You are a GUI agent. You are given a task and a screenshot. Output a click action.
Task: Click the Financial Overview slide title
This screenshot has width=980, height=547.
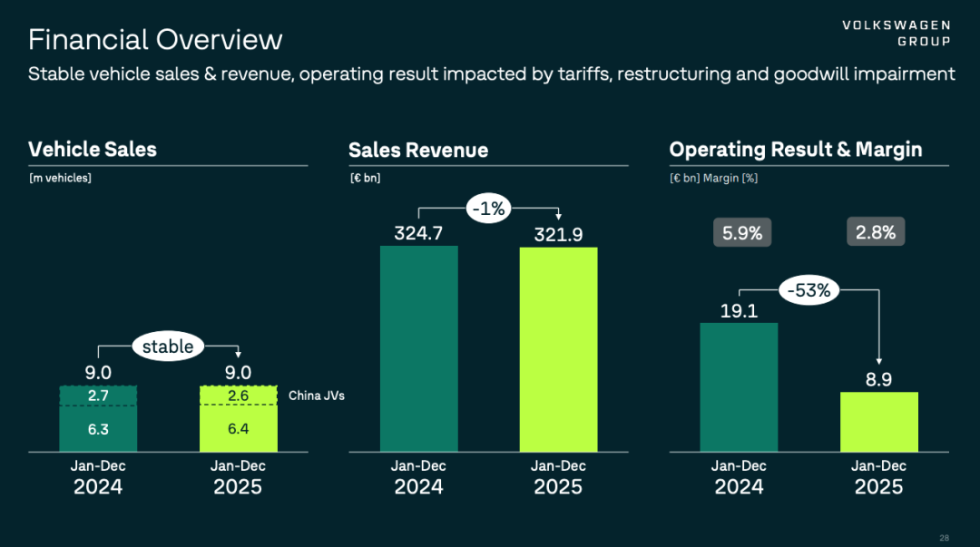click(x=155, y=40)
